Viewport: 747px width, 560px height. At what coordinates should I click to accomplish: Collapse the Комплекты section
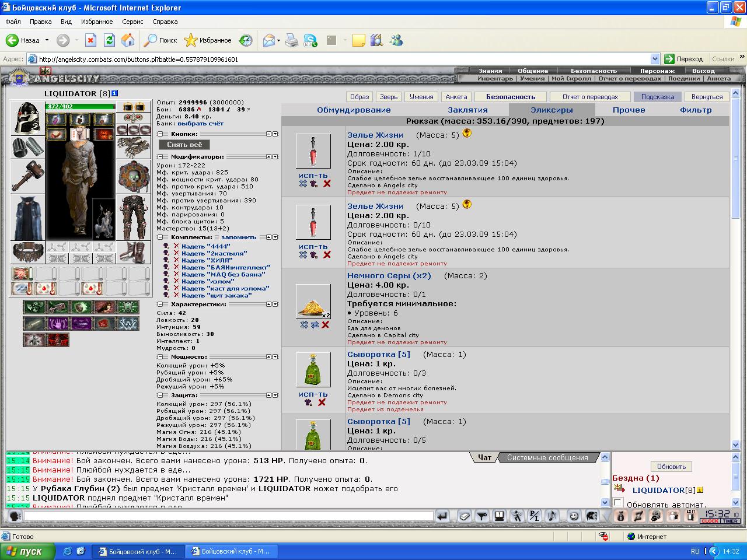tap(160, 238)
